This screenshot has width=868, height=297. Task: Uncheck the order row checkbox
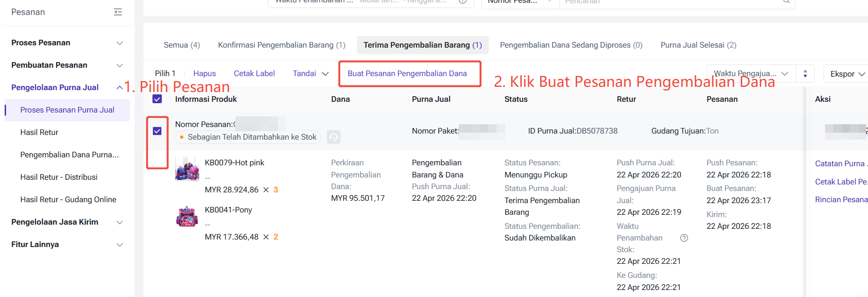[x=157, y=131]
